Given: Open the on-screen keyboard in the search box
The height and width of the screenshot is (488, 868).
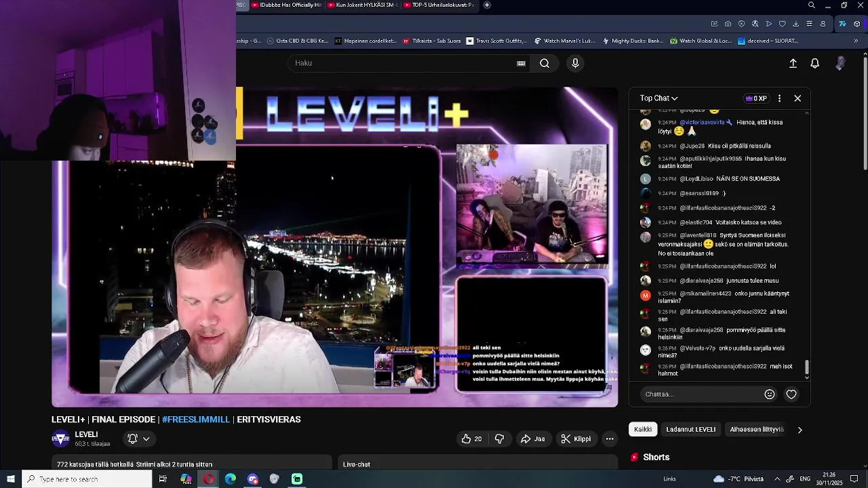Looking at the screenshot, I should tap(521, 63).
